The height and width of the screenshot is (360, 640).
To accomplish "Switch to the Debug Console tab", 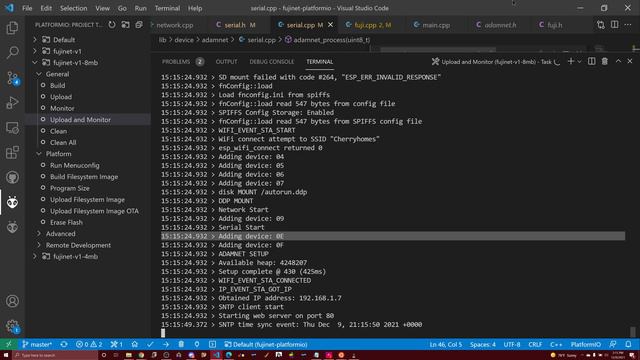I will (x=271, y=62).
